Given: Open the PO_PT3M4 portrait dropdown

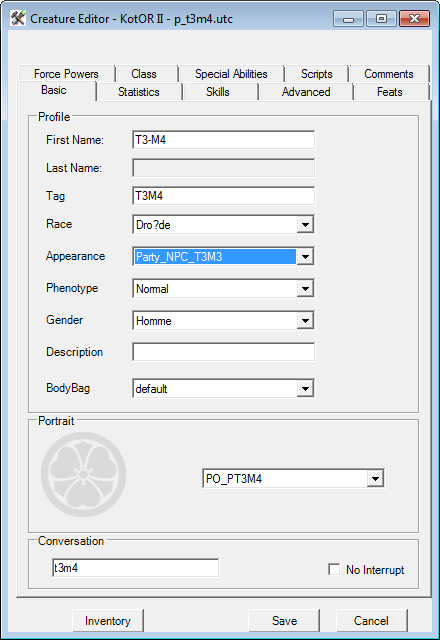Looking at the screenshot, I should click(x=375, y=478).
